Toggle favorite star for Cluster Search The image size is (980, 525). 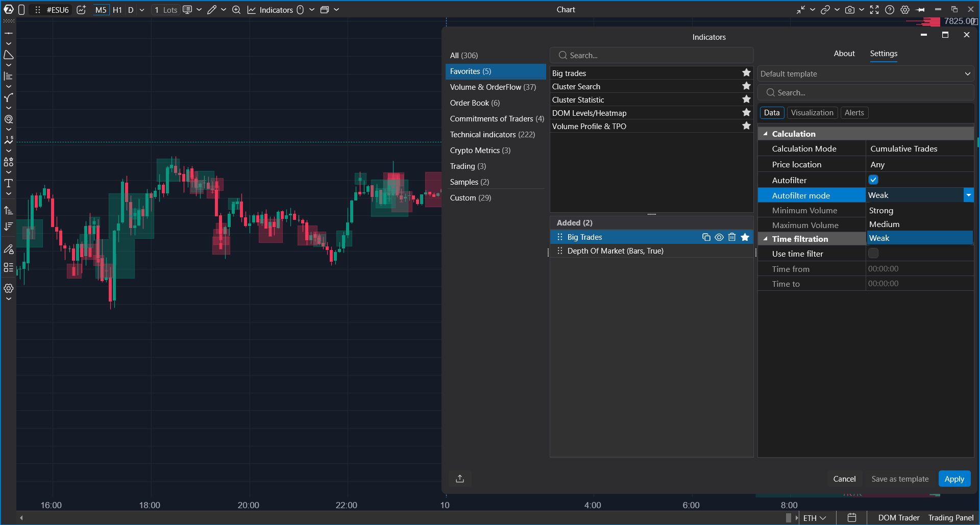[x=746, y=86]
